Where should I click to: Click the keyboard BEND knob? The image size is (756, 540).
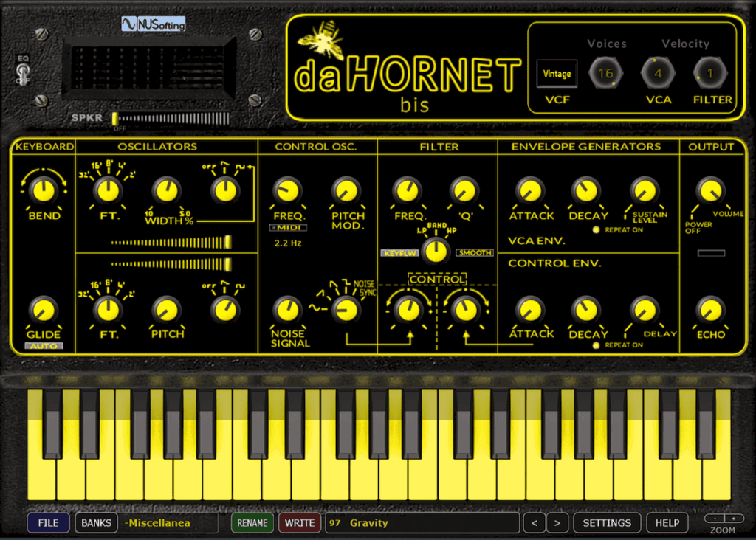coord(44,190)
